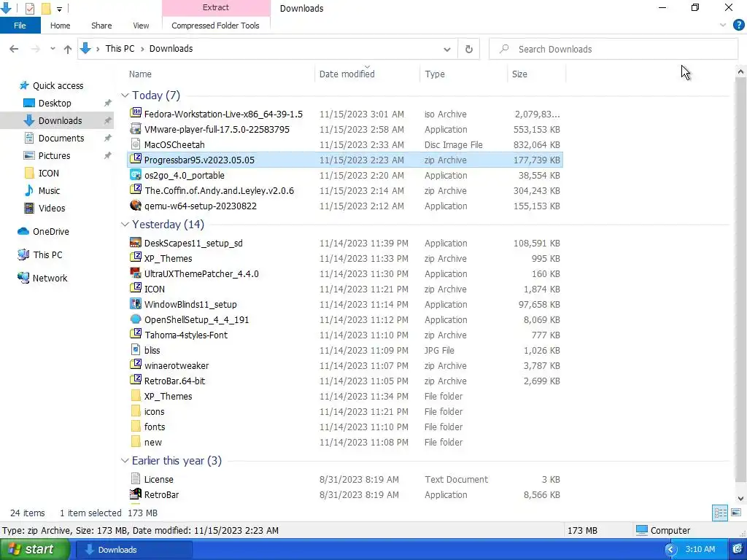Click the Refresh button in address bar
747x560 pixels.
[469, 49]
